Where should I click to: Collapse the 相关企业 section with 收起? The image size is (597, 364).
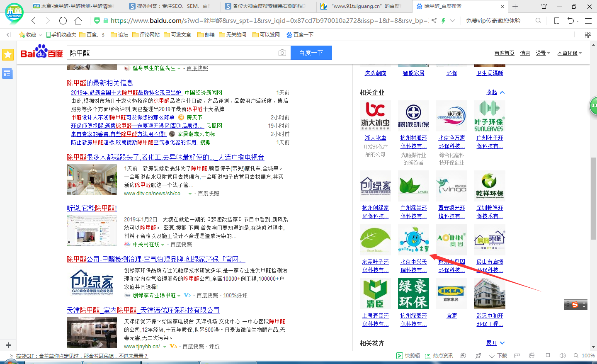click(495, 92)
